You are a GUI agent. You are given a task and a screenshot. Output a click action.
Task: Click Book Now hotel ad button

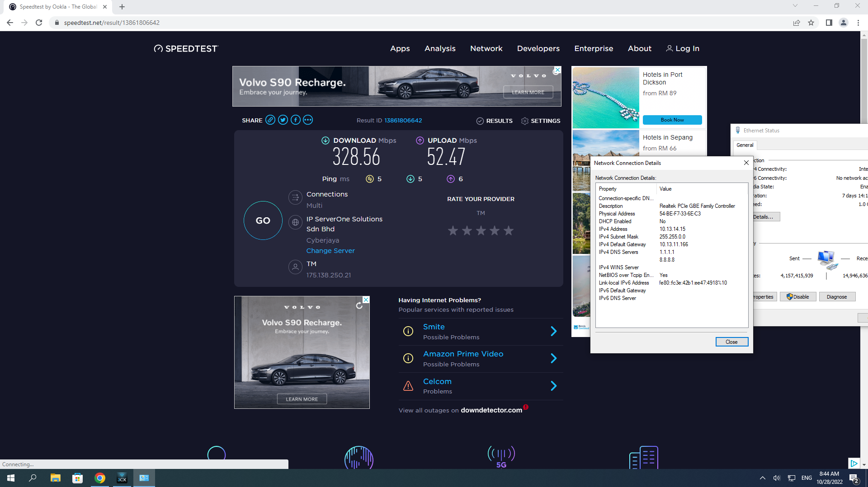(x=672, y=120)
